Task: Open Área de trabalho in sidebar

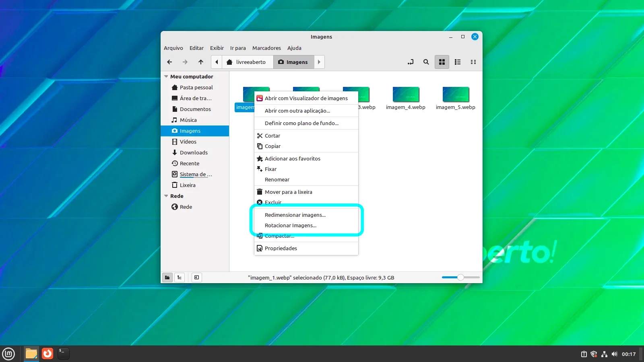Action: [195, 98]
